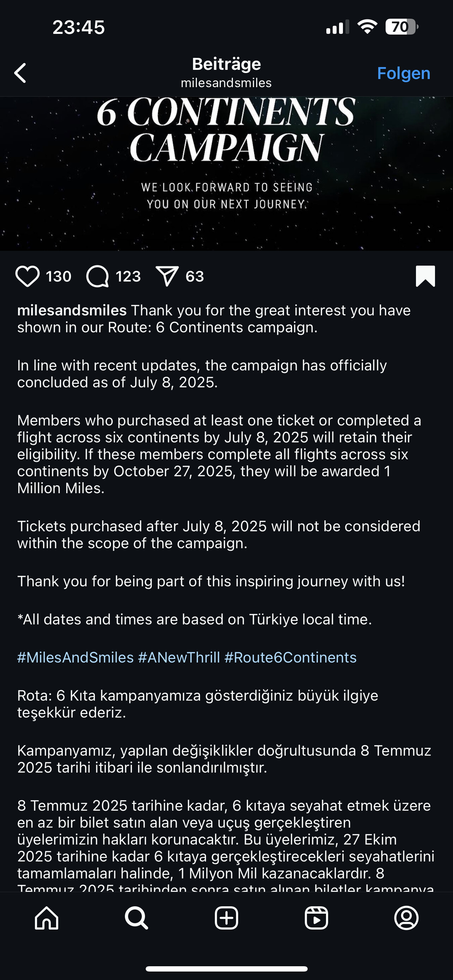Image resolution: width=453 pixels, height=980 pixels.
Task: Toggle the saved bookmark icon
Action: coord(425,276)
